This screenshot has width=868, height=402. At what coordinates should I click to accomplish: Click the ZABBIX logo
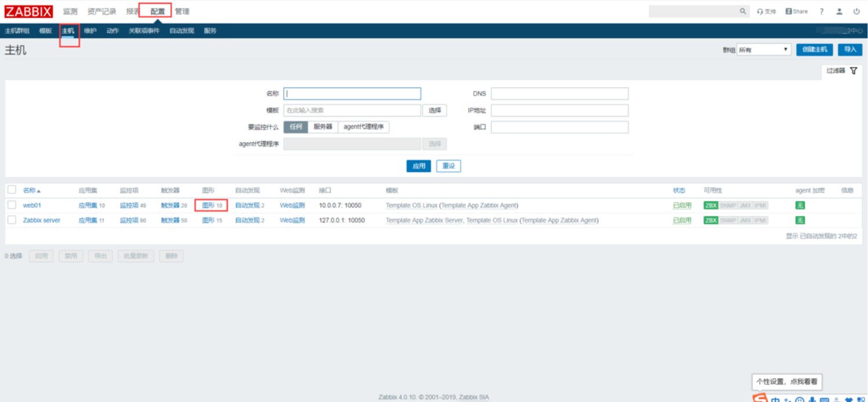tap(29, 11)
